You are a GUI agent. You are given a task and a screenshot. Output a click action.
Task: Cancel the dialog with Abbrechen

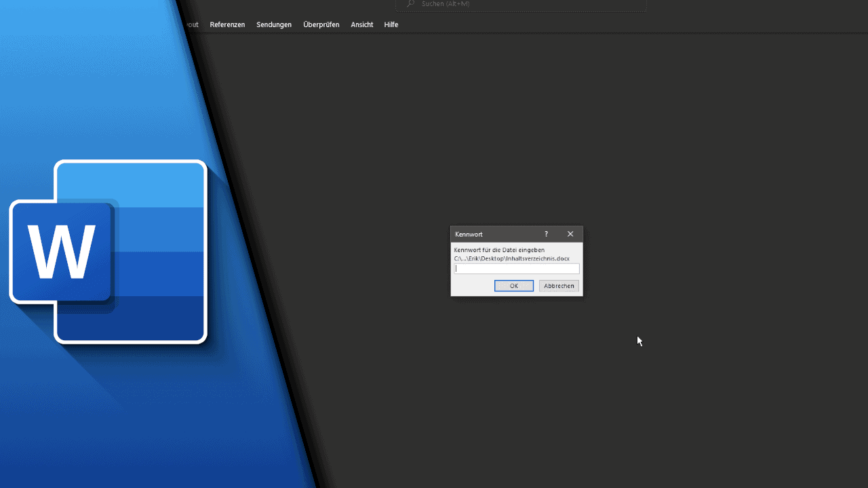click(559, 286)
